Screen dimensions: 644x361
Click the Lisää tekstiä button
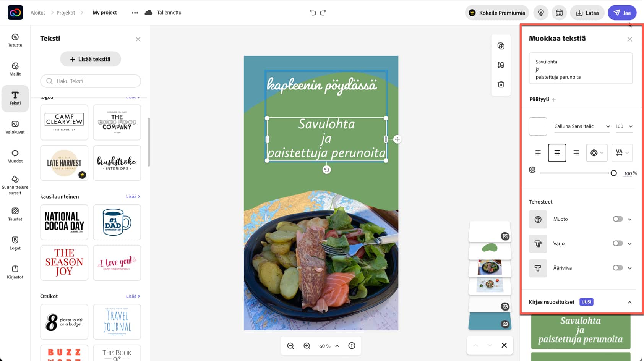[91, 59]
